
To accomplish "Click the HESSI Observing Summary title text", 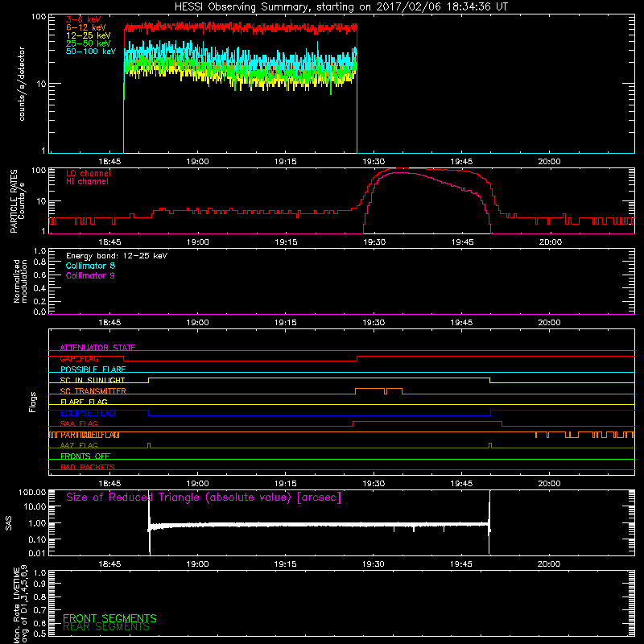I will click(341, 7).
